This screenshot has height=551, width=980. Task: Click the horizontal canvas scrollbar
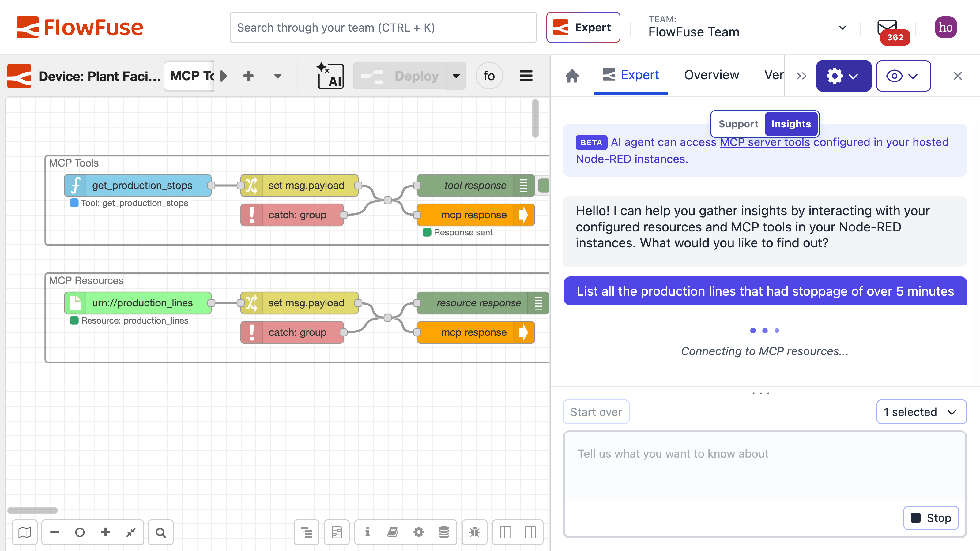33,510
